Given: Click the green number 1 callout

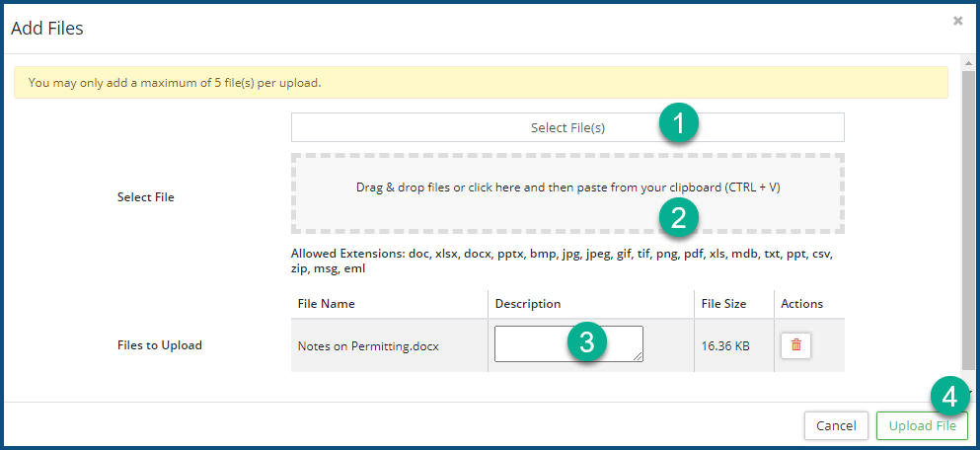Looking at the screenshot, I should pos(678,125).
